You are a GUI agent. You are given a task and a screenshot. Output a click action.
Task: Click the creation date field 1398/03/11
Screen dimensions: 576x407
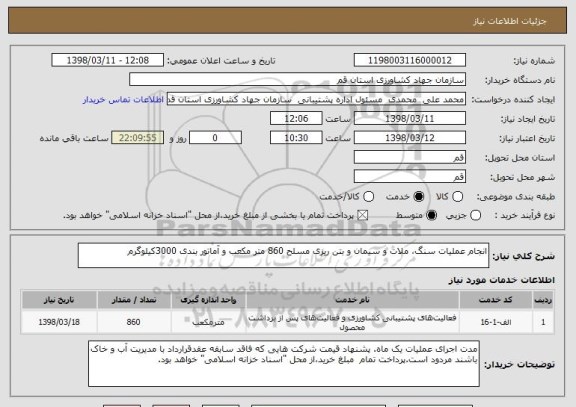pos(410,119)
